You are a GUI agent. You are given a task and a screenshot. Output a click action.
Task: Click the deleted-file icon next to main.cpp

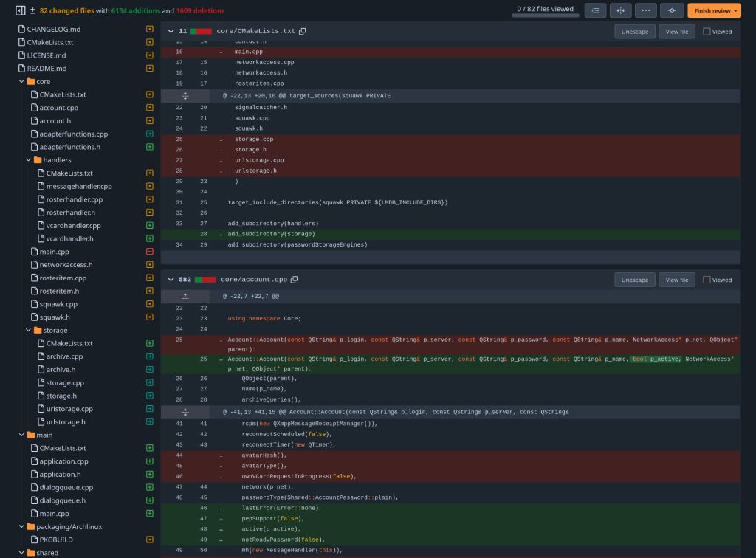point(150,252)
